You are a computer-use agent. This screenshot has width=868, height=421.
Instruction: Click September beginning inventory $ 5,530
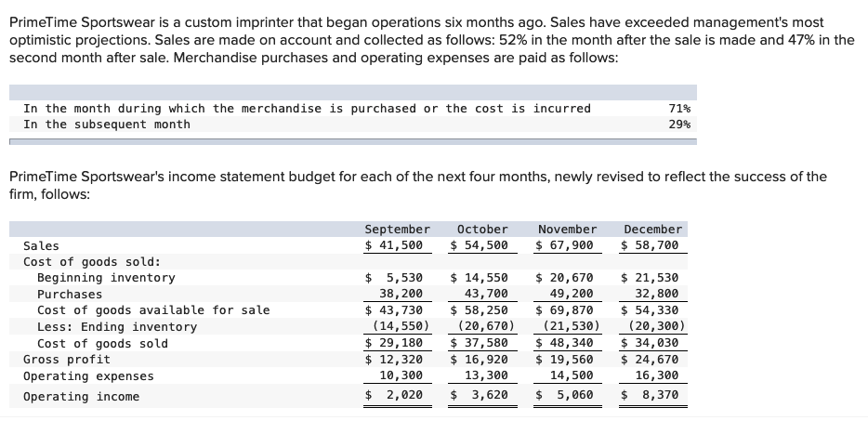394,278
